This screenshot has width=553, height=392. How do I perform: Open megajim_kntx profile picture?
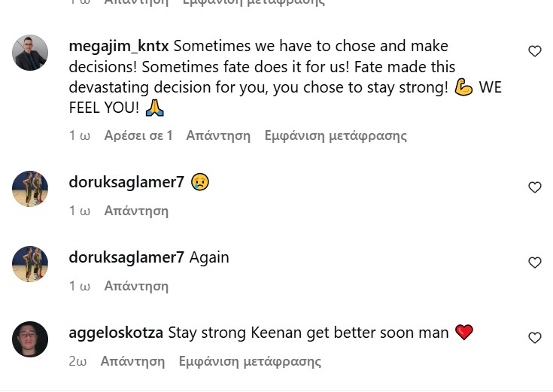(30, 53)
